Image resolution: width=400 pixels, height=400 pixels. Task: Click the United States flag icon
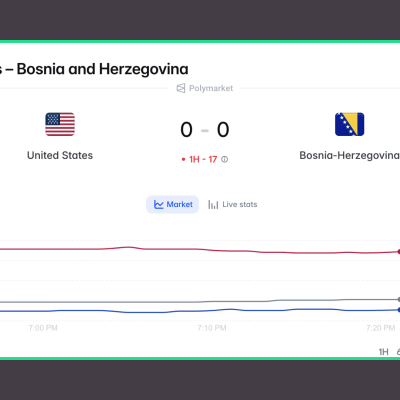[60, 124]
